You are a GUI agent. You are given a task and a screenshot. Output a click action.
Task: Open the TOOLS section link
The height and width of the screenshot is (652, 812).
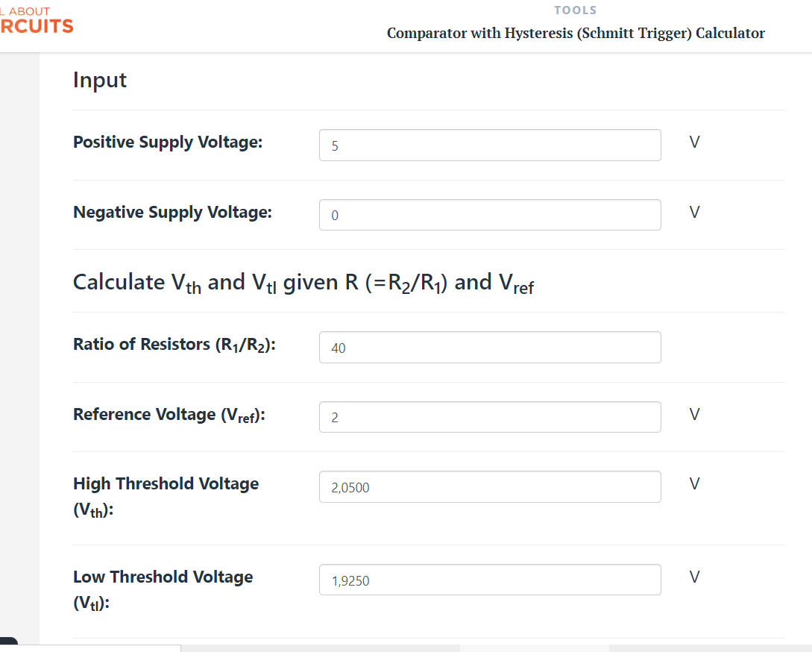[x=576, y=10]
